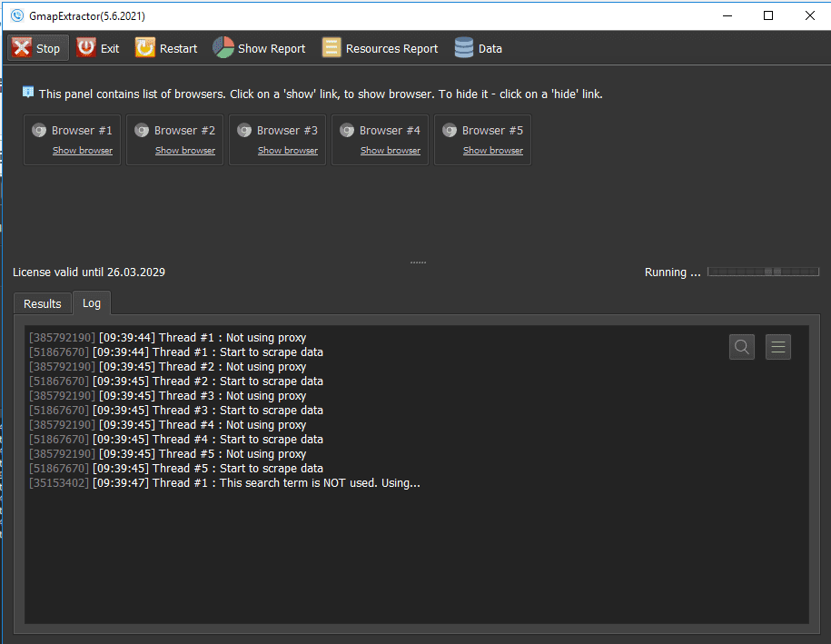831x644 pixels.
Task: Click the blue info panel icon
Action: pyautogui.click(x=28, y=93)
